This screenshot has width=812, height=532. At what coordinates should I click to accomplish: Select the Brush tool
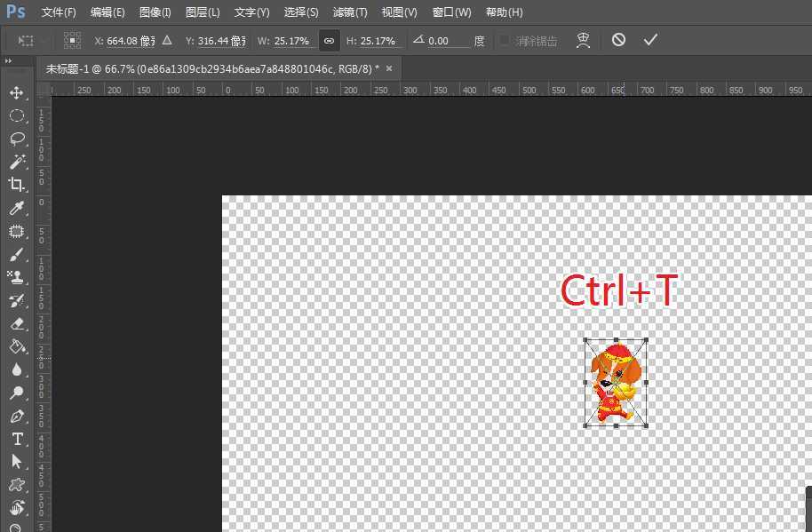tap(18, 255)
